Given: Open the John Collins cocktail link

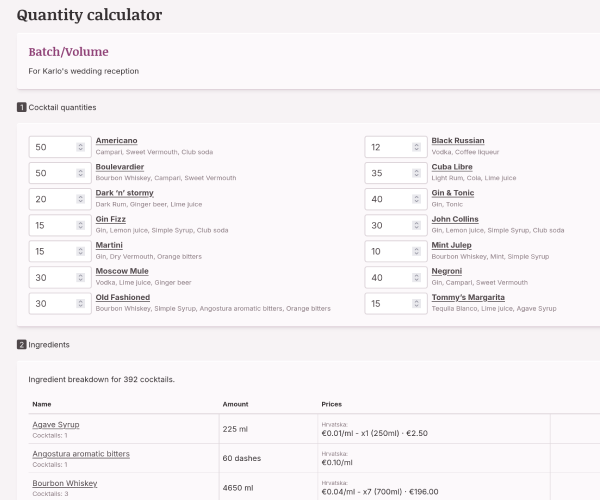Looking at the screenshot, I should (455, 219).
